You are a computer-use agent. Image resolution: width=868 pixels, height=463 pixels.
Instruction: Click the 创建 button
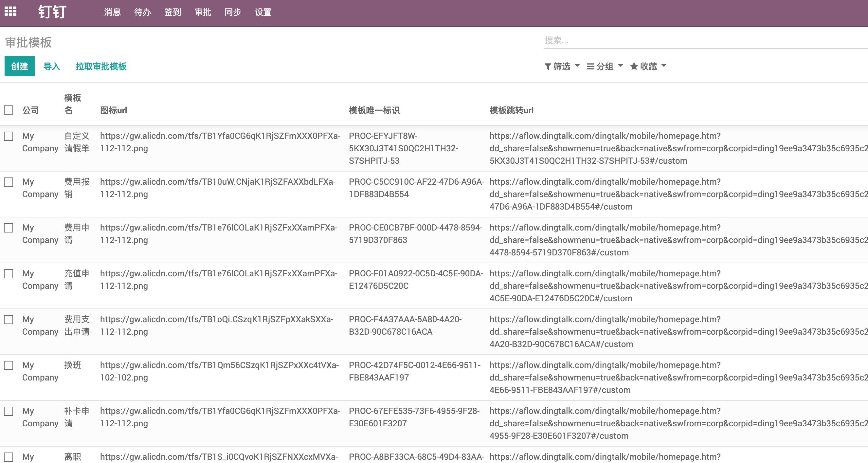tap(20, 66)
